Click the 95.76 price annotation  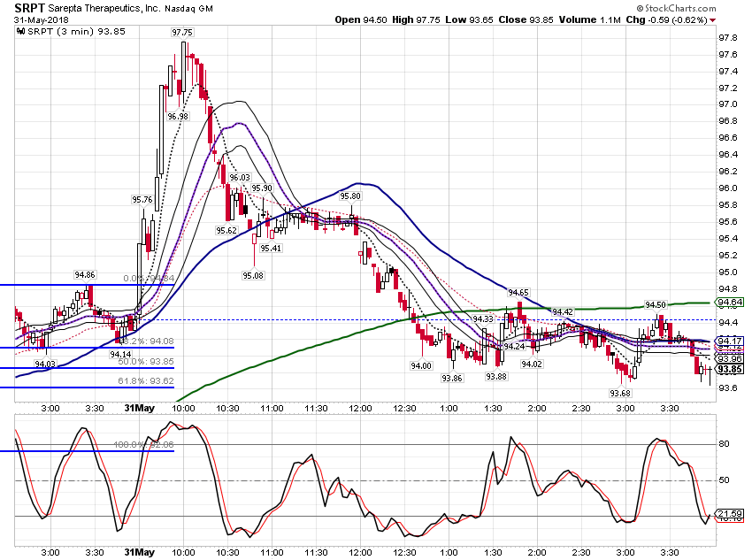[142, 199]
